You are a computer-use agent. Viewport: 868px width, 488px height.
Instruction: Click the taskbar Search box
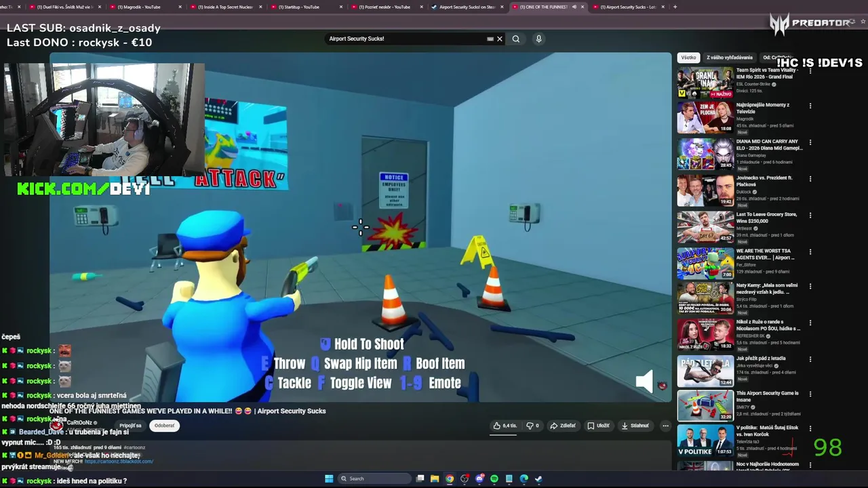(373, 479)
